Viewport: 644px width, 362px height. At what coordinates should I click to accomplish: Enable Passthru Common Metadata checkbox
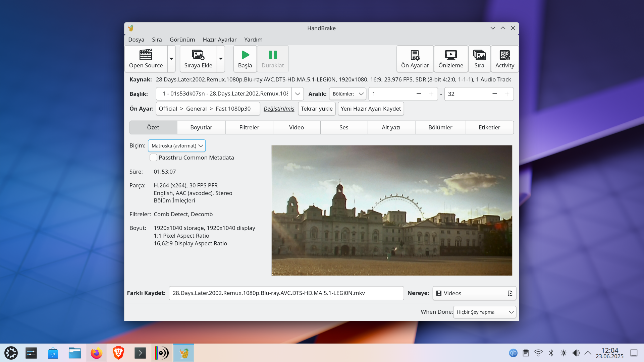153,158
